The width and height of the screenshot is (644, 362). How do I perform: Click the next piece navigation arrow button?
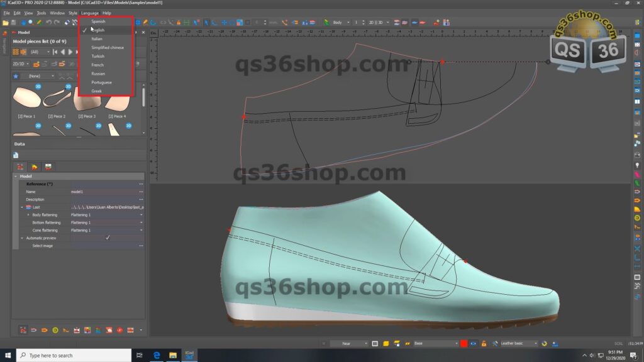tap(69, 52)
